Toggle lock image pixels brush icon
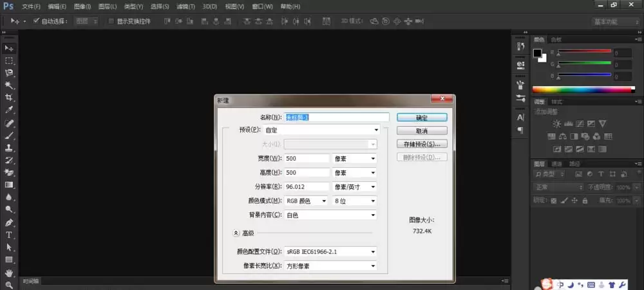Viewport: 644px width, 290px height. coord(564,201)
